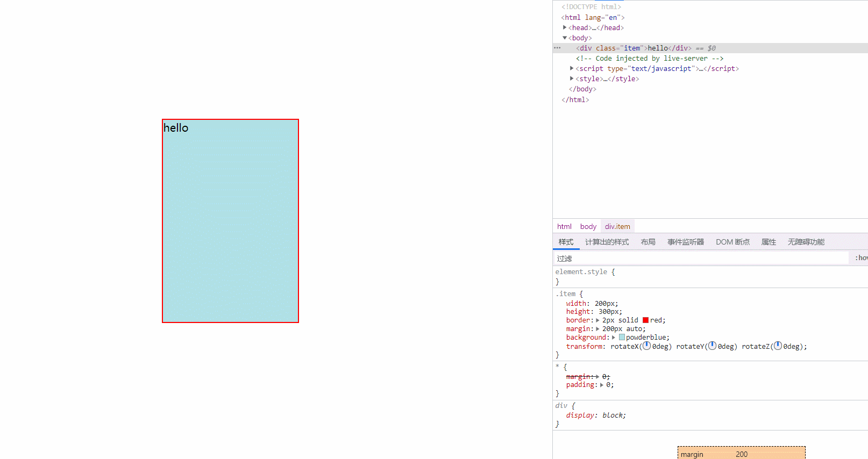868x459 pixels.
Task: Open the DOM 断点 tab
Action: [x=732, y=242]
